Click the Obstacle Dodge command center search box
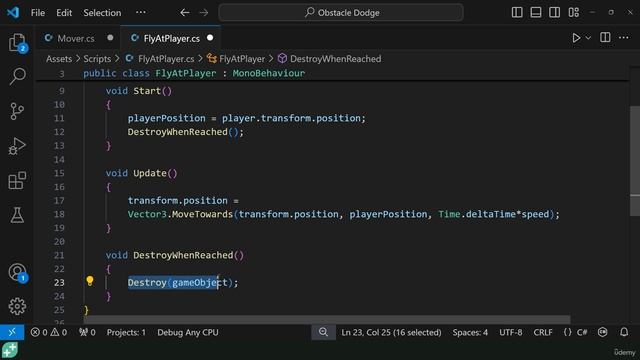640x360 pixels. (341, 13)
